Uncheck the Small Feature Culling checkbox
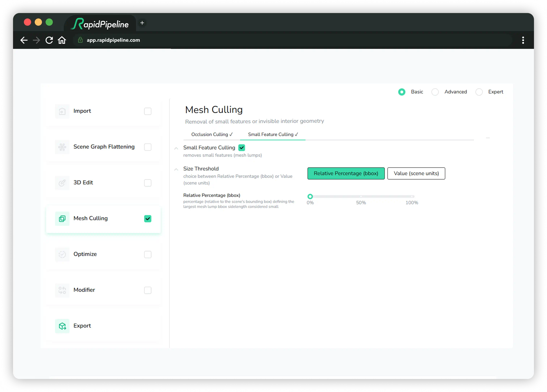Image resolution: width=547 pixels, height=392 pixels. click(241, 147)
